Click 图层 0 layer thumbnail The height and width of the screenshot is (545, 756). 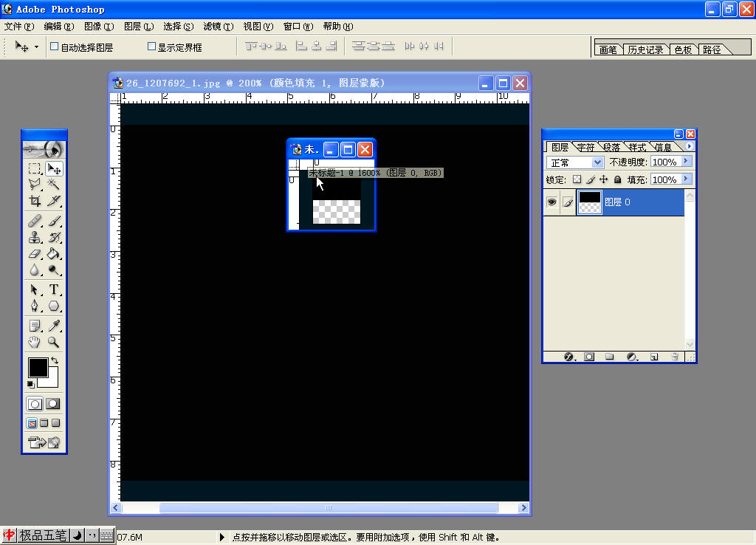(590, 202)
